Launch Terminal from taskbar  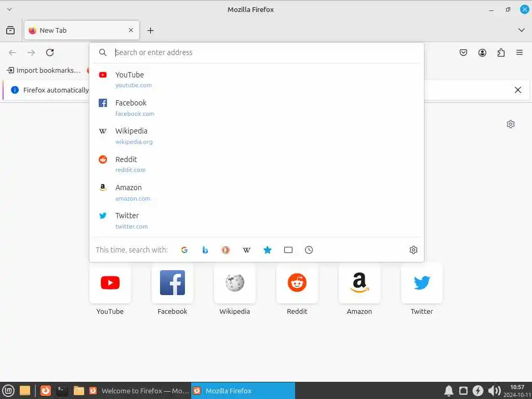coord(62,391)
